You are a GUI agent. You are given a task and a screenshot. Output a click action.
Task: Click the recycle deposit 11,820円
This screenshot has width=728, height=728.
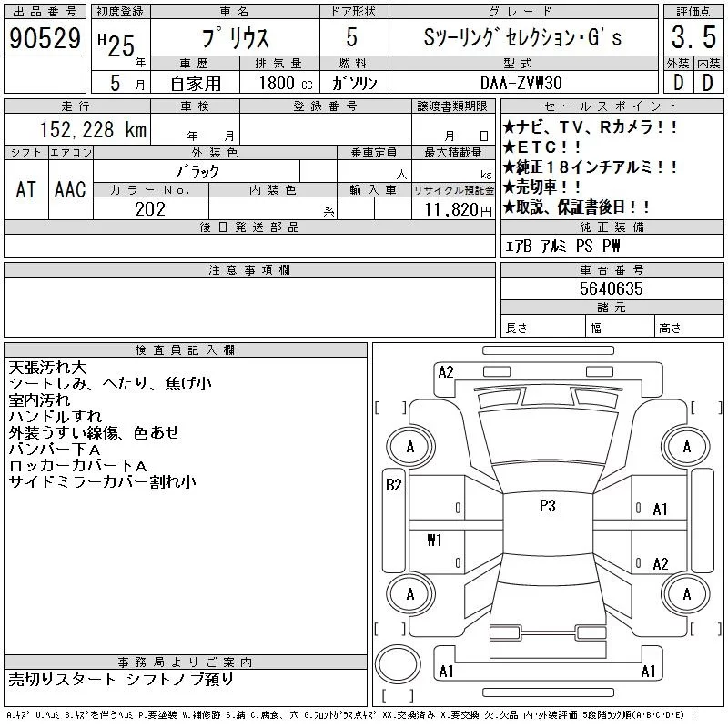click(458, 210)
